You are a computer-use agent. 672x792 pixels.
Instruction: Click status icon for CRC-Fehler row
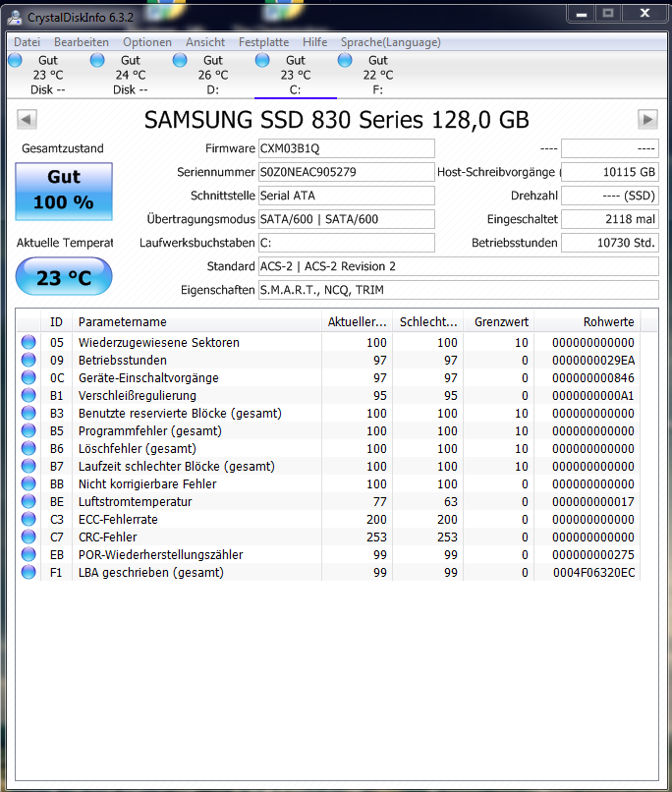28,537
